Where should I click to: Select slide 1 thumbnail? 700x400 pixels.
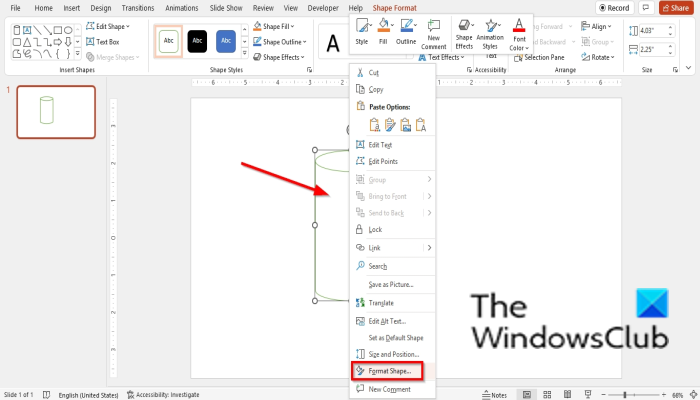coord(56,112)
